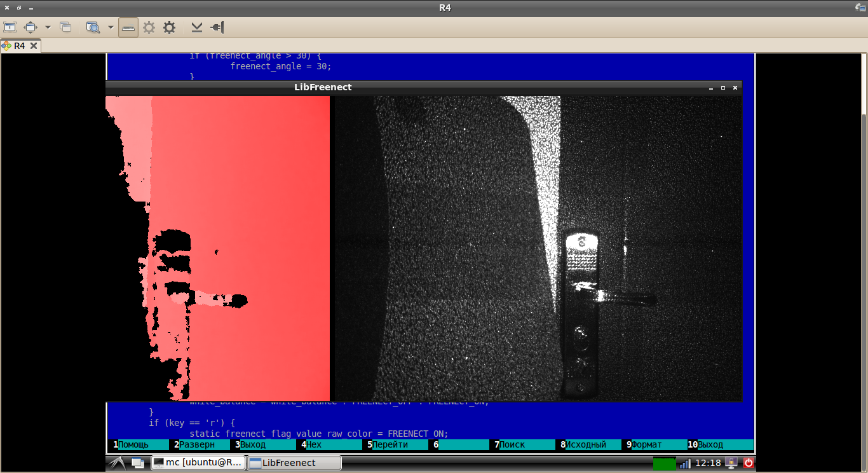Disconnect the session with the plug icon

pos(217,27)
